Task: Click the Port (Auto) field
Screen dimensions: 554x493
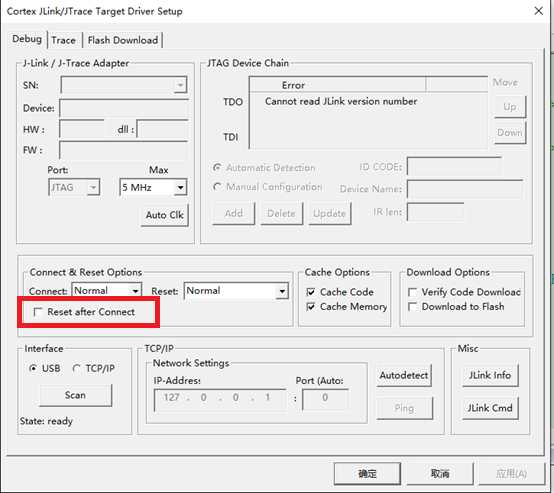Action: point(325,399)
